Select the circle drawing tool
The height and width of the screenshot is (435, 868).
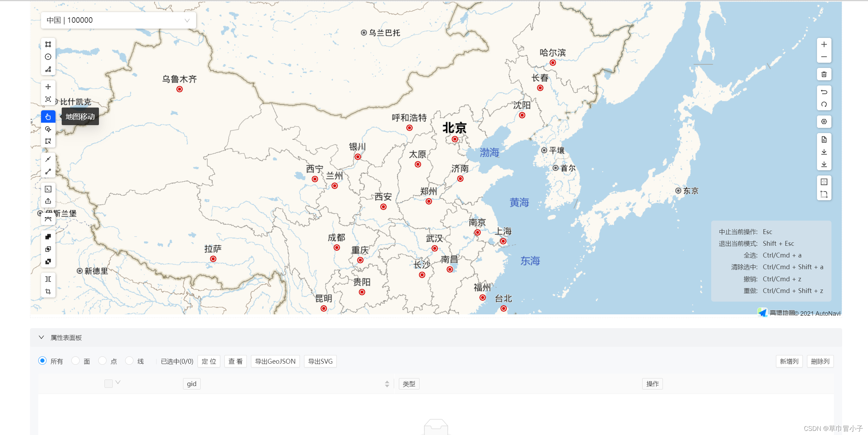pyautogui.click(x=48, y=57)
